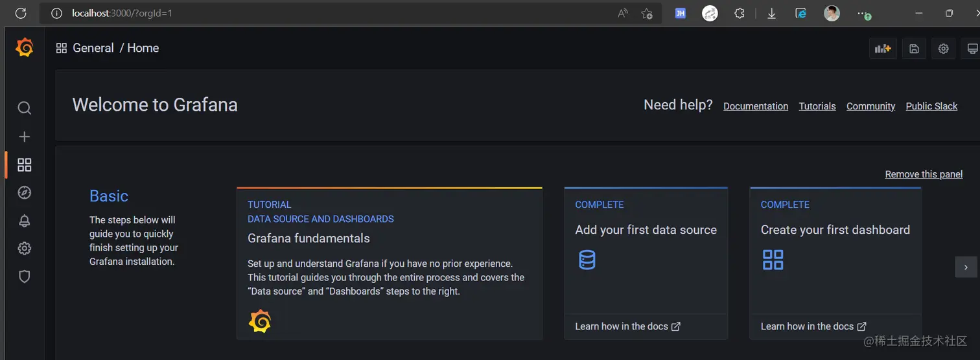Open the Home breadcrumb
Screen dimensions: 980x360
tap(143, 48)
